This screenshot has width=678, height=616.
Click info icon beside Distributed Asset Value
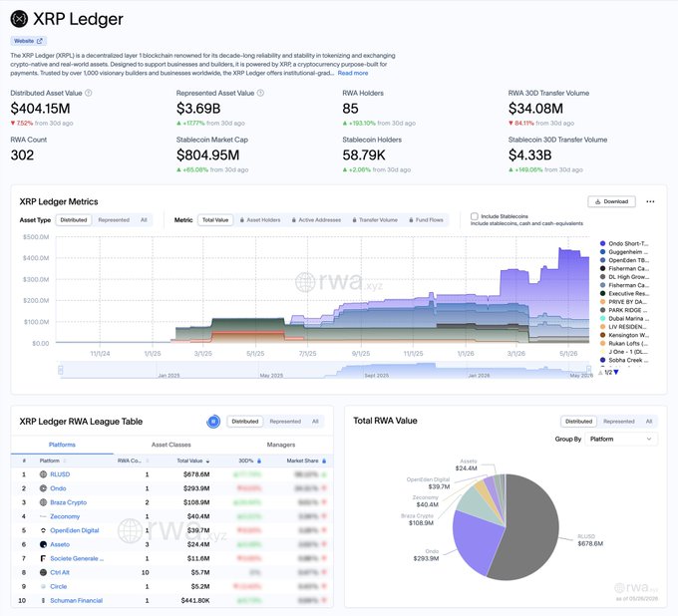88,93
